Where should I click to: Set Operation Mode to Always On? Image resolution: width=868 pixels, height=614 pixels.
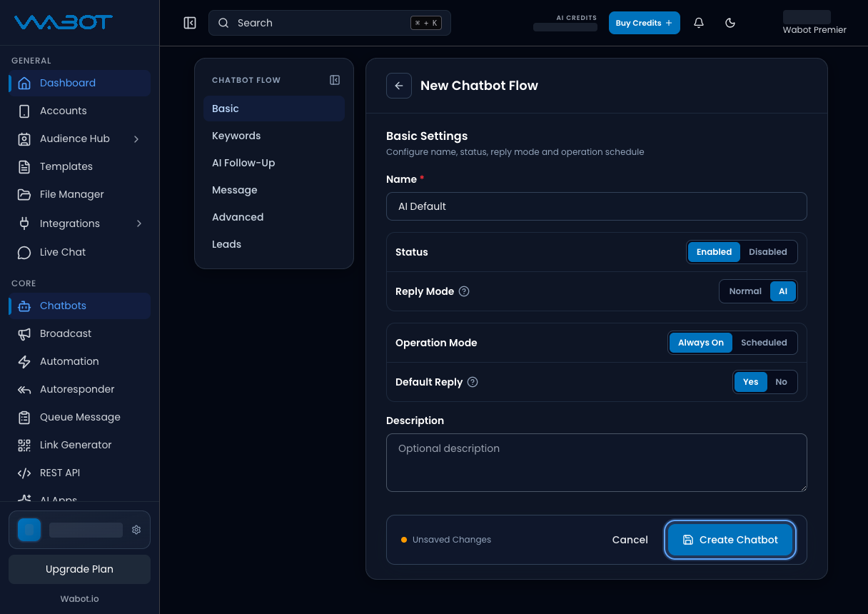701,343
